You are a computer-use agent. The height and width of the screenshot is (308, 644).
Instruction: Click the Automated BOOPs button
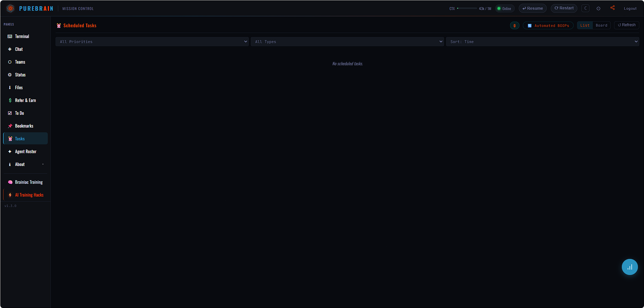548,26
